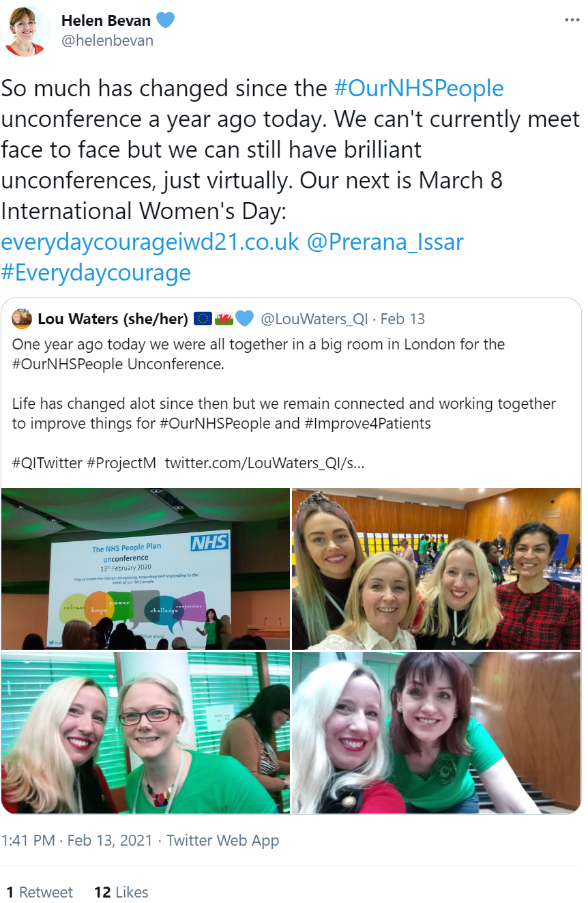Open the #Everydaycourage hashtag

point(96,273)
